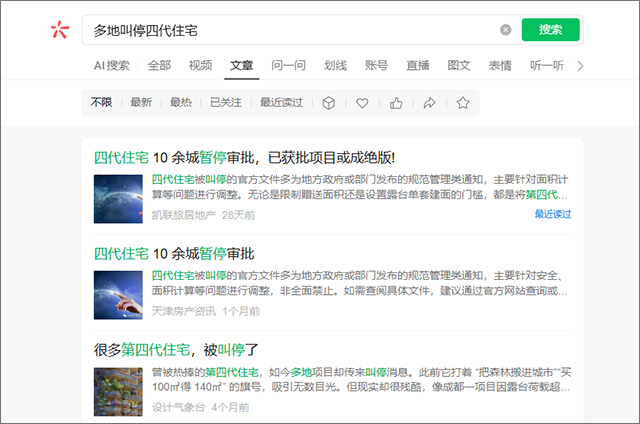Select the 不限 filter
The image size is (640, 424).
click(x=101, y=102)
